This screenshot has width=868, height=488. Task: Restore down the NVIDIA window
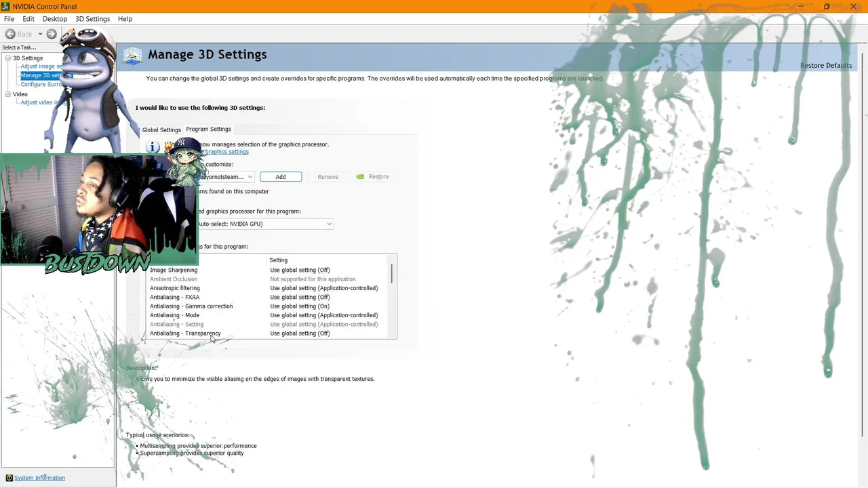[x=827, y=7]
